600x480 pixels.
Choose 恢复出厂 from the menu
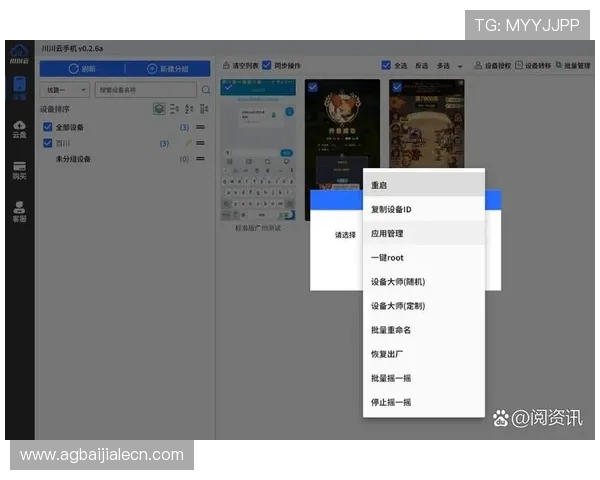424,354
